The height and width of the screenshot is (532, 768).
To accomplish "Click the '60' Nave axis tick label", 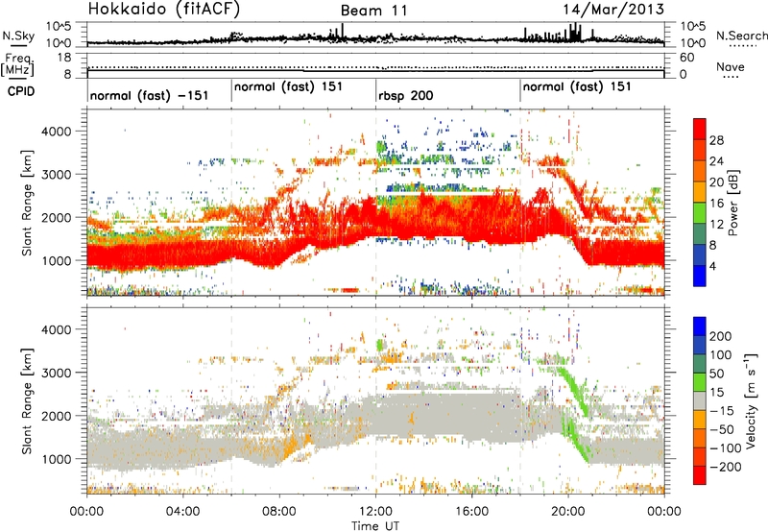I will click(686, 58).
